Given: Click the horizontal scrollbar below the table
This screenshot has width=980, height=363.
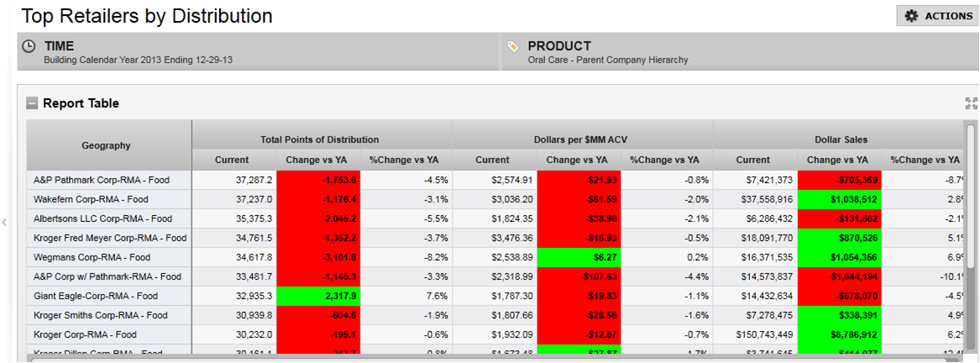Looking at the screenshot, I should point(487,359).
